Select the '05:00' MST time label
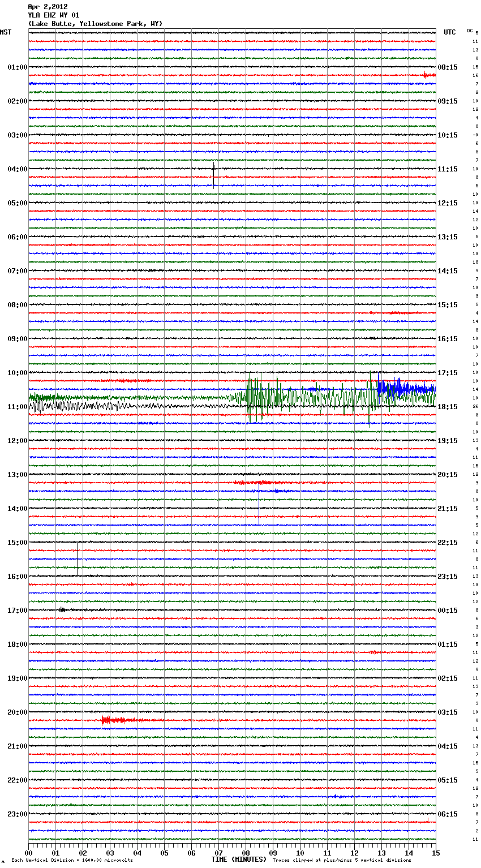Image resolution: width=481 pixels, height=868 pixels. tap(18, 203)
